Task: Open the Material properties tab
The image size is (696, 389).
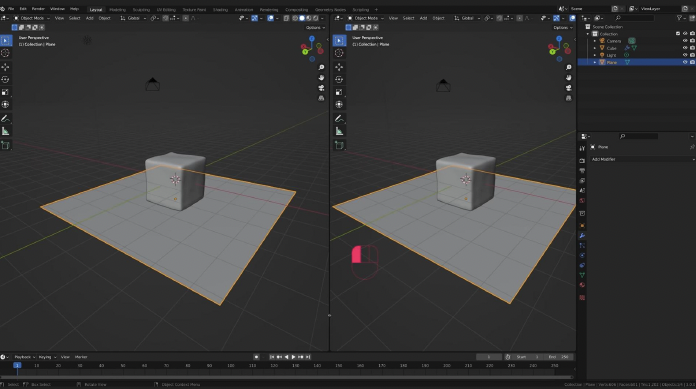Action: click(x=582, y=285)
